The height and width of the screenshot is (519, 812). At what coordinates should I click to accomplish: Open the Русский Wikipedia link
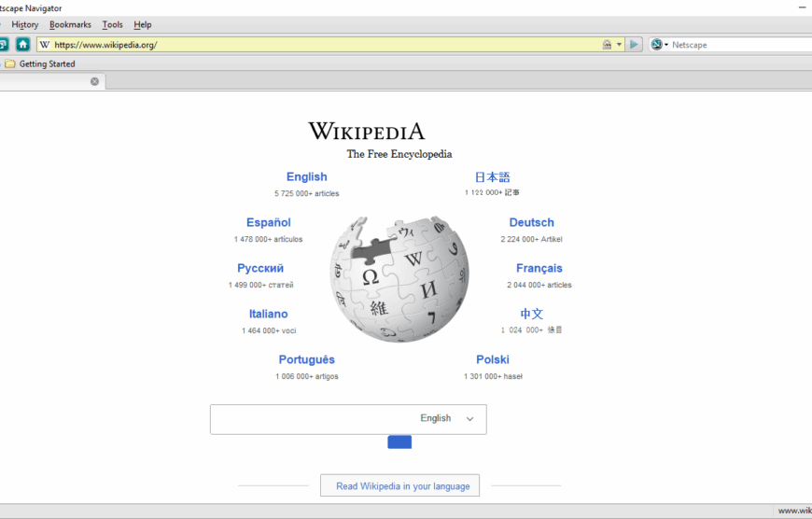pos(260,268)
